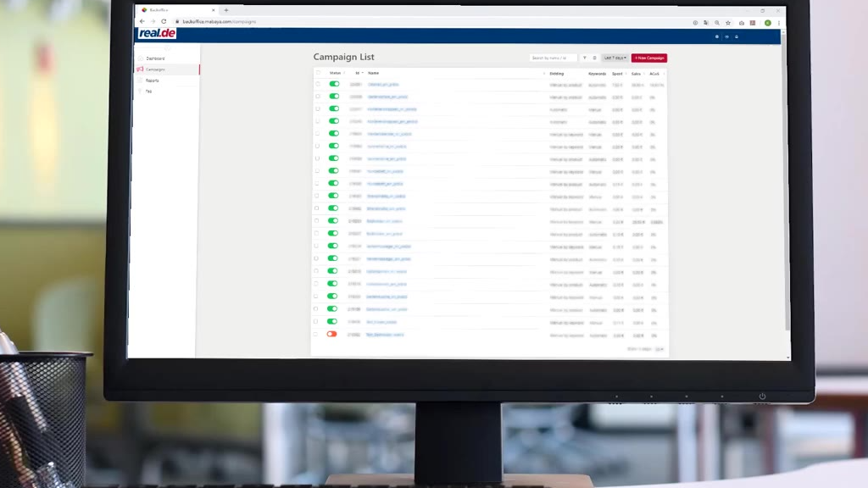Open Faq in the sidebar
The image size is (868, 488).
[148, 91]
